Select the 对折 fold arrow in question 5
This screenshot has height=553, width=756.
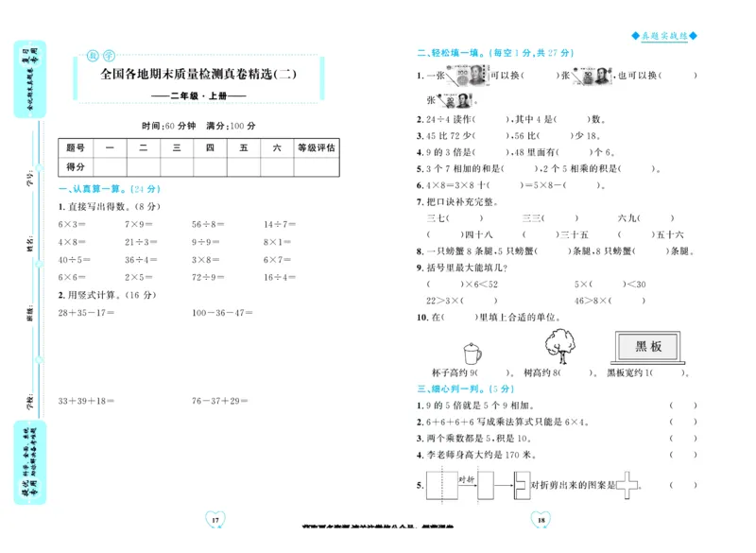pos(465,482)
